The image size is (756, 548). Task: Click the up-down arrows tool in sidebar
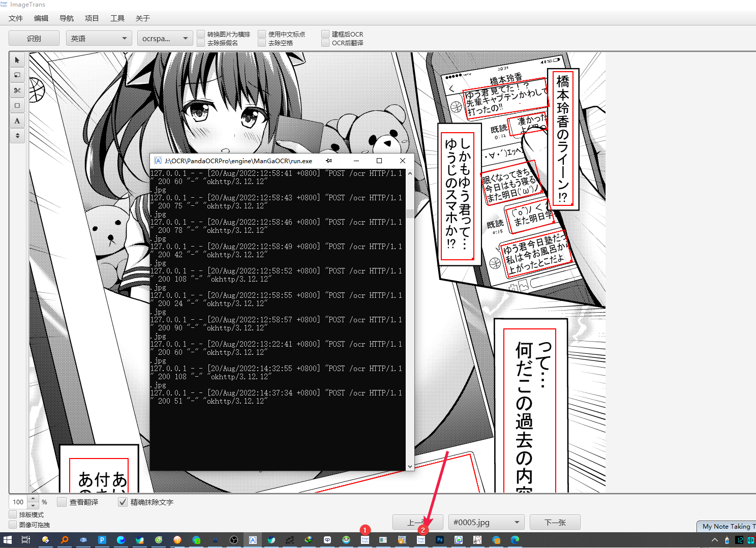[17, 136]
